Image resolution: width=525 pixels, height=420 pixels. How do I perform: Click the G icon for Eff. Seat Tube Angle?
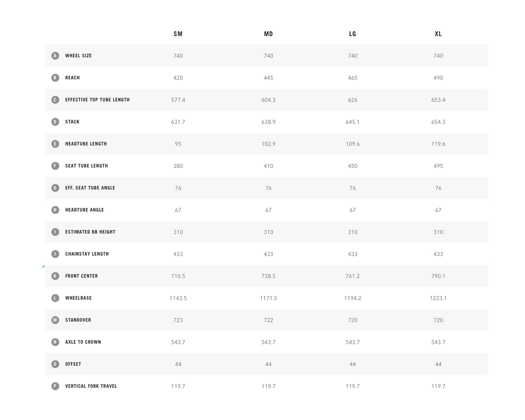[x=55, y=188]
